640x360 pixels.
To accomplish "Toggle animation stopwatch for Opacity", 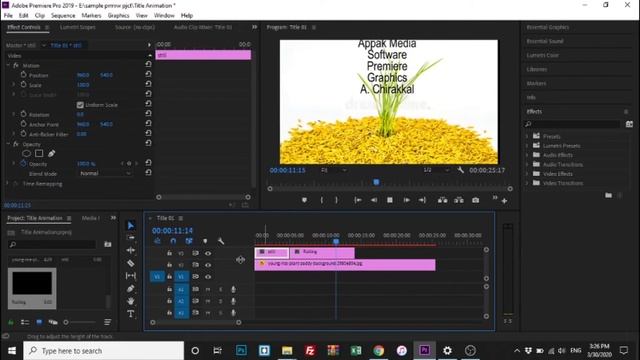I will click(23, 163).
